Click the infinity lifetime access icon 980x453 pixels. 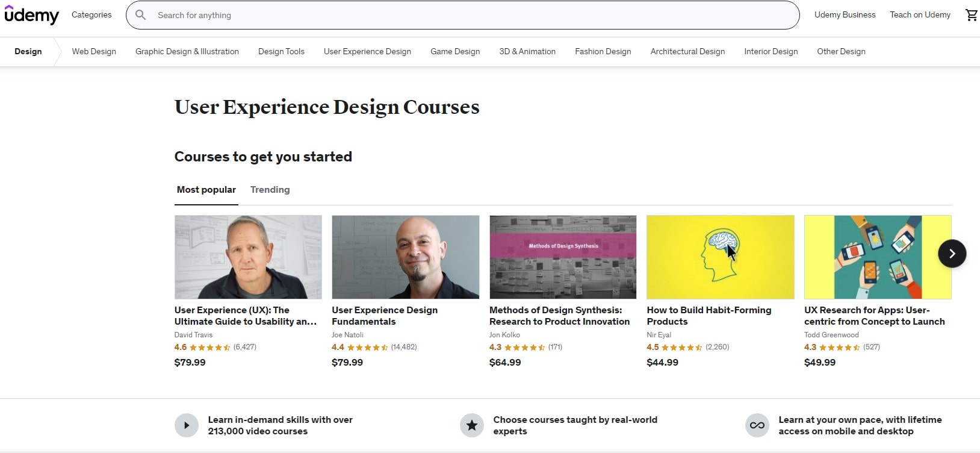click(757, 425)
